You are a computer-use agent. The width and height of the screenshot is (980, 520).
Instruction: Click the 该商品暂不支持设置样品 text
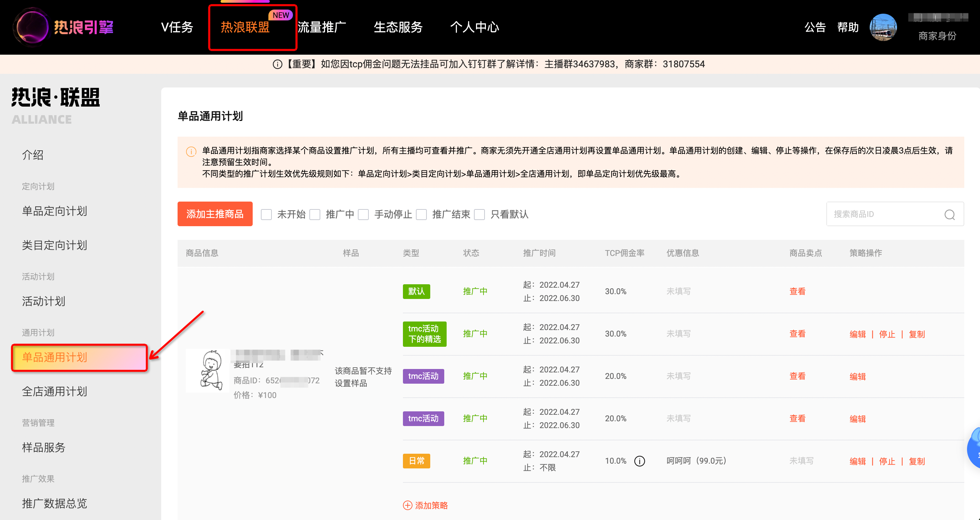pos(363,377)
